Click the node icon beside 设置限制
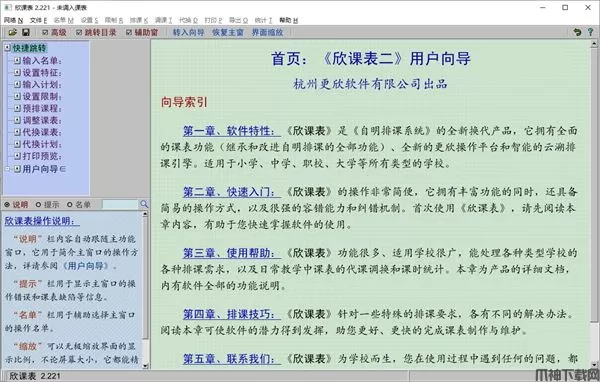This screenshot has height=382, width=600. [x=17, y=96]
